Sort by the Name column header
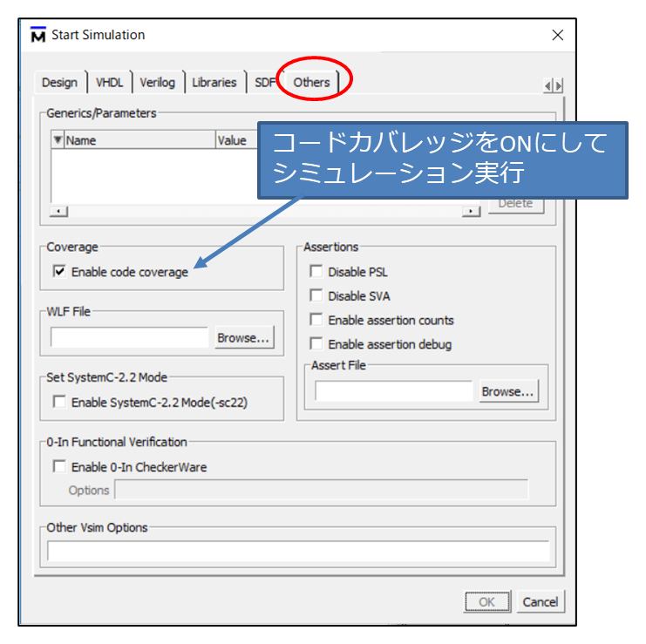646x644 pixels. [x=139, y=140]
